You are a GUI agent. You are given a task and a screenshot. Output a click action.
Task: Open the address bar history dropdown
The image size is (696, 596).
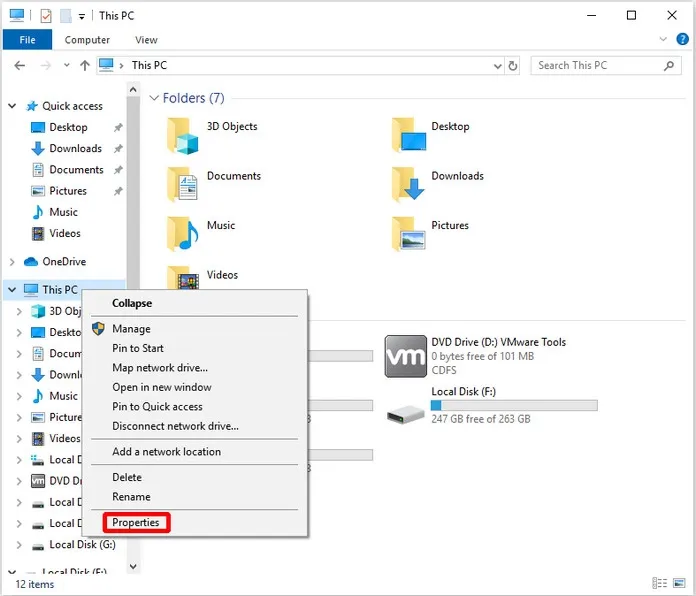[x=498, y=66]
